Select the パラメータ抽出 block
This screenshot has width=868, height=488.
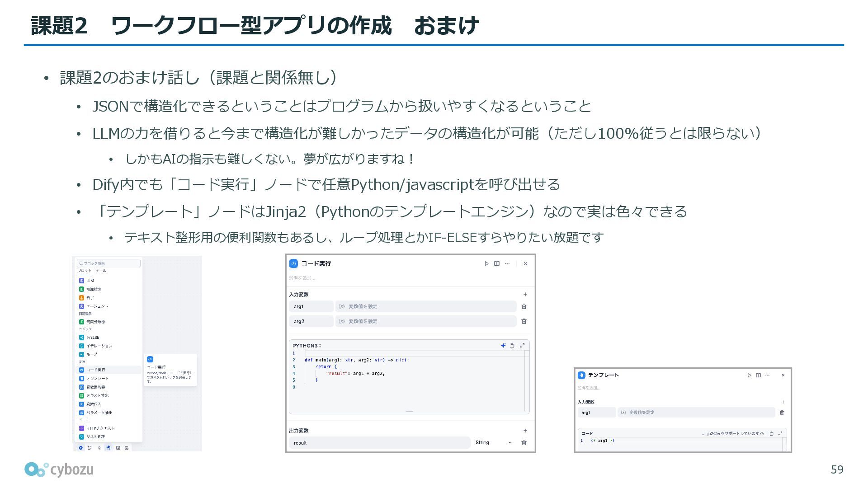click(x=109, y=413)
